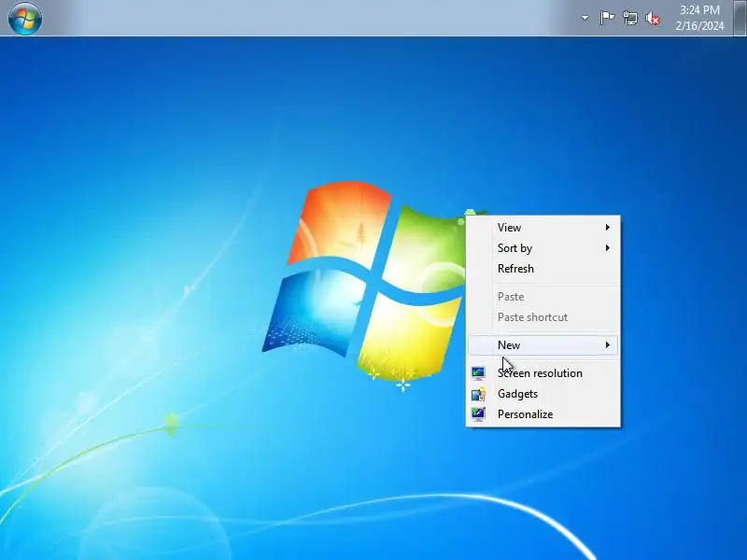
Task: Click the Screen resolution monitor icon
Action: click(x=478, y=372)
